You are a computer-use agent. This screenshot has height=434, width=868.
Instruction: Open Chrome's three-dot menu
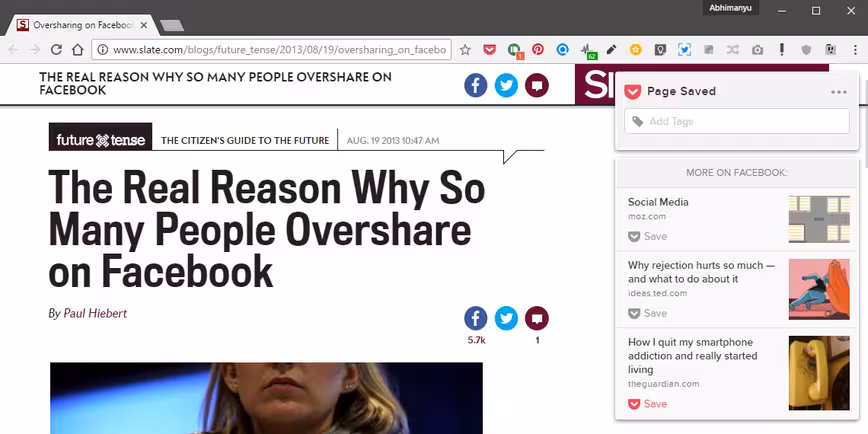[x=855, y=50]
